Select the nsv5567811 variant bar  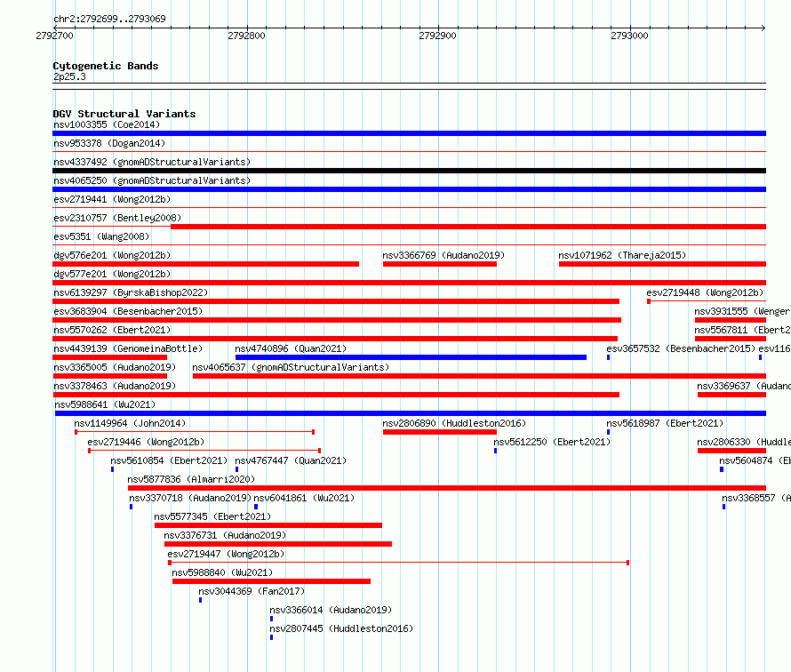click(731, 339)
